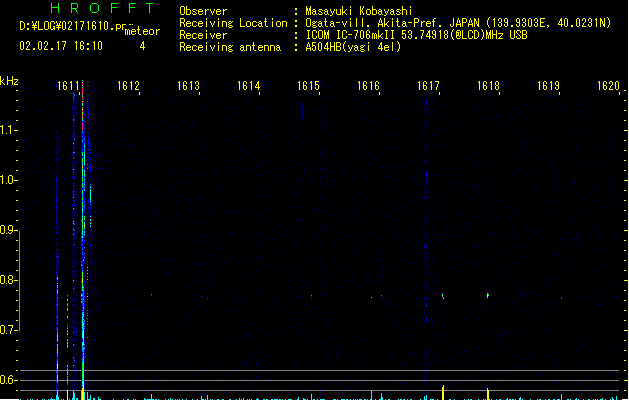Screen dimensions: 629x400
Task: Click the 0.8 kHz frequency tick label
Action: (8, 280)
